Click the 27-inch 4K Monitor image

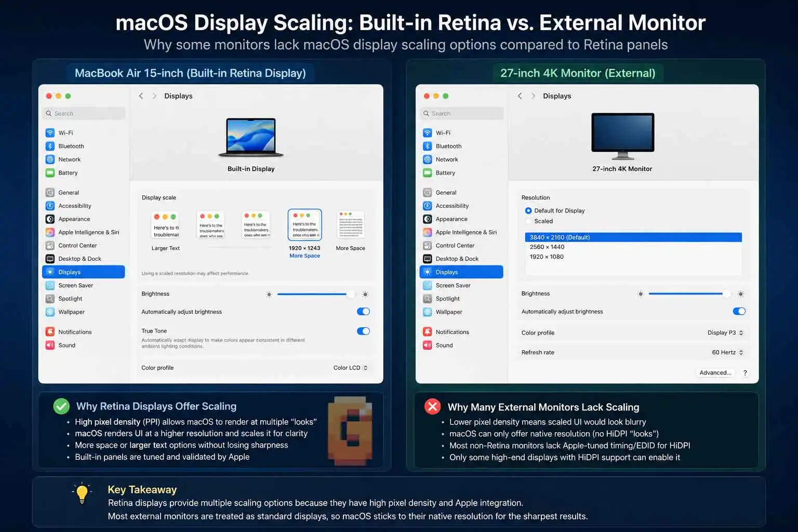tap(623, 136)
